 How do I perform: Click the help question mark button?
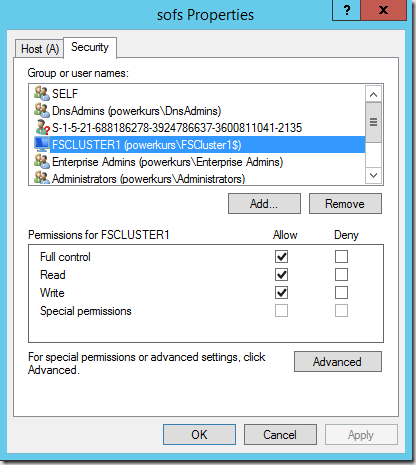(346, 10)
